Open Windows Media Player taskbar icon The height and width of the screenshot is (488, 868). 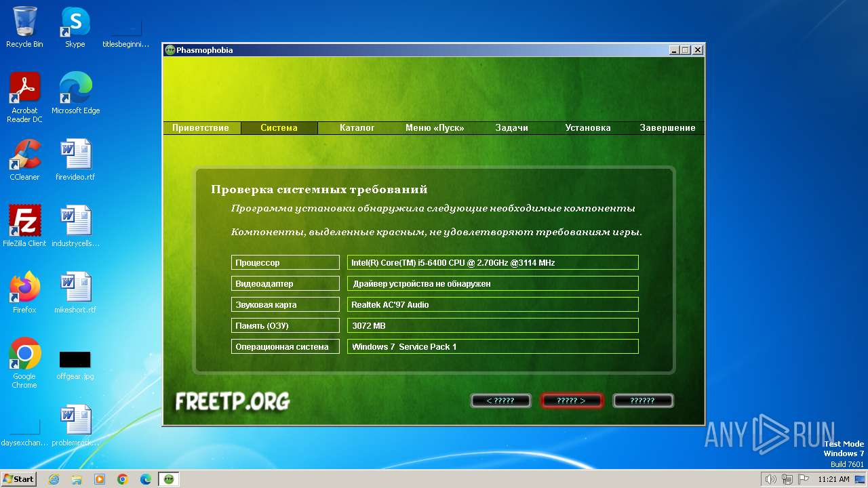[100, 479]
